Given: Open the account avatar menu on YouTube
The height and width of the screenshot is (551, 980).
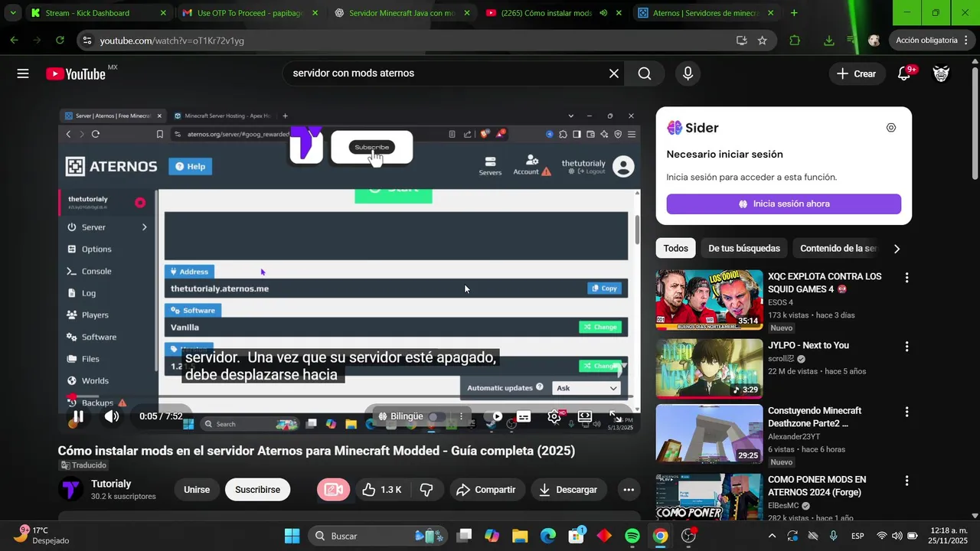Looking at the screenshot, I should tap(941, 73).
